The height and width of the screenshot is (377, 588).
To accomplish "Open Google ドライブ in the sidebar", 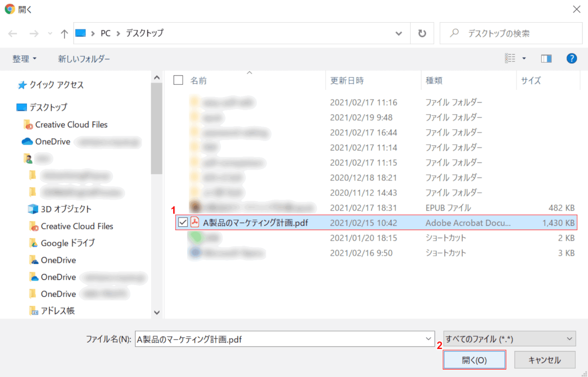I will tap(67, 243).
